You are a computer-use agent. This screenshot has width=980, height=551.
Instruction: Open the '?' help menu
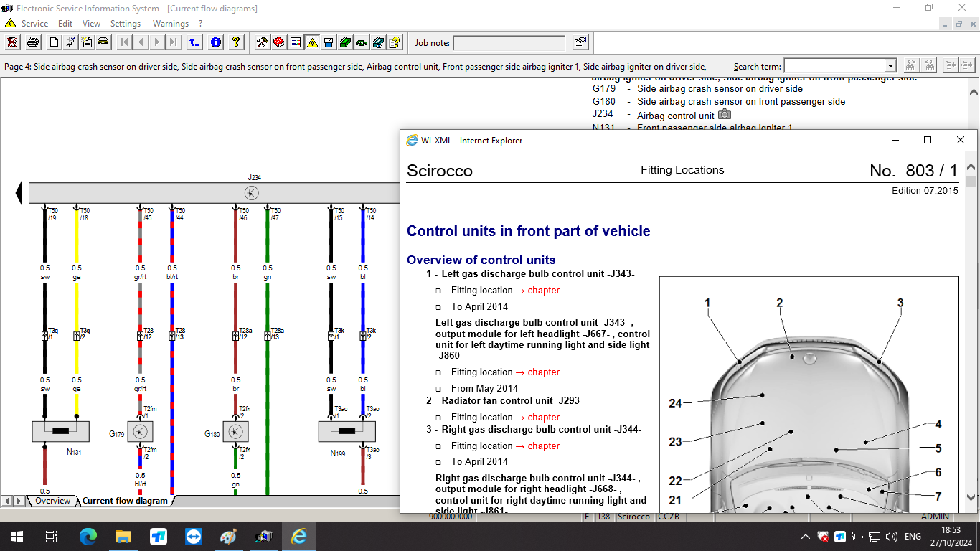click(x=200, y=24)
